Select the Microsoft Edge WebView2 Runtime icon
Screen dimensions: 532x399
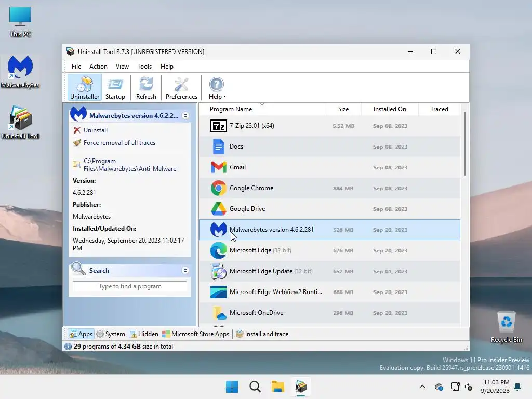pyautogui.click(x=219, y=292)
